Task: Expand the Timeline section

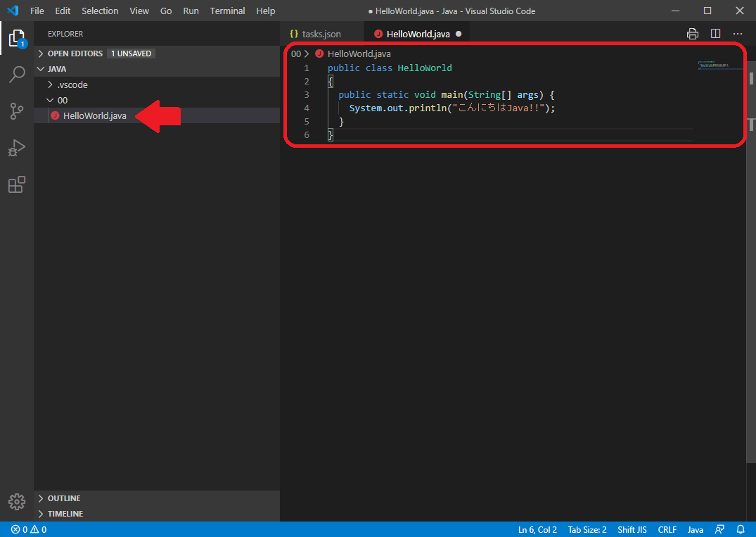Action: coord(157,514)
